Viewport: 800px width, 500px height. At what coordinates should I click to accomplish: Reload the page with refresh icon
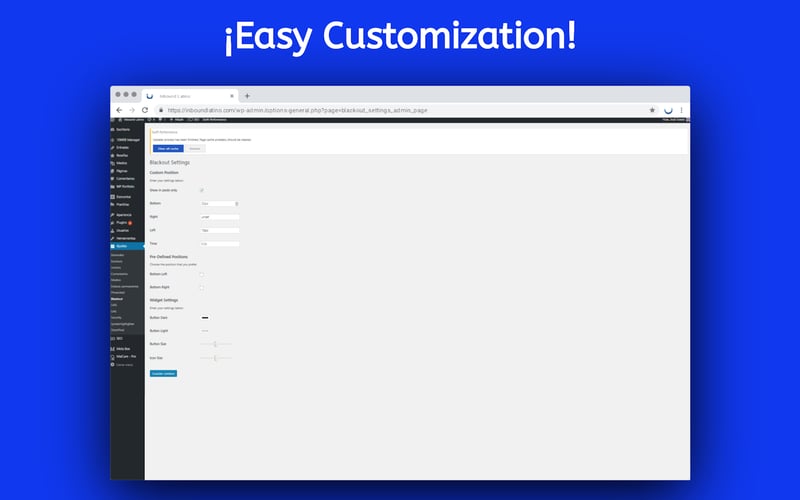click(x=145, y=110)
